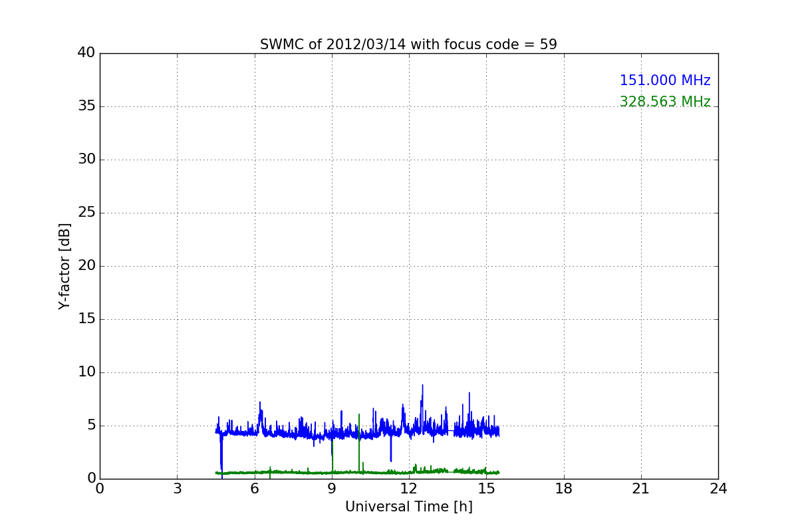The image size is (798, 532).
Task: Click y-axis tick label '30'
Action: coord(86,160)
